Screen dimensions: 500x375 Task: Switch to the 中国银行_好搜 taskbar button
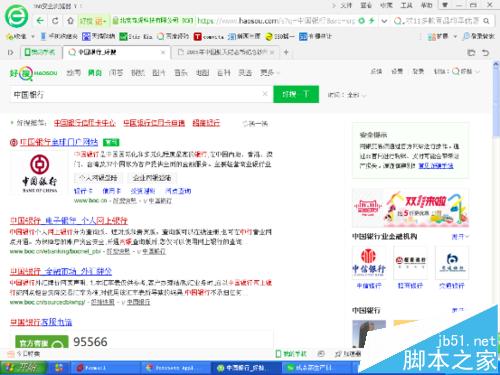click(245, 368)
